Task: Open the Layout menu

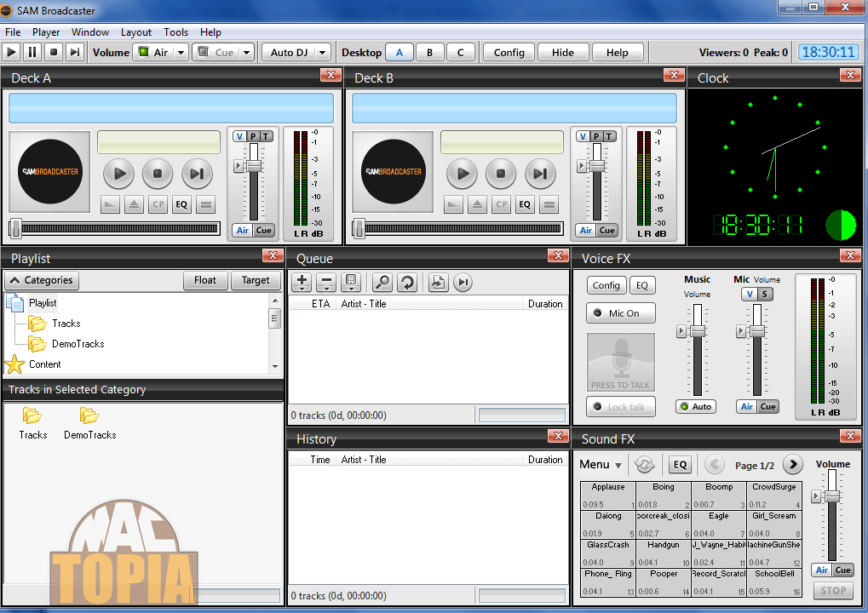Action: (135, 32)
